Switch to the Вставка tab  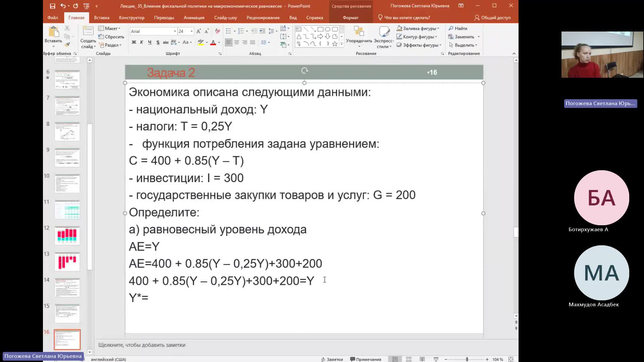click(x=102, y=17)
